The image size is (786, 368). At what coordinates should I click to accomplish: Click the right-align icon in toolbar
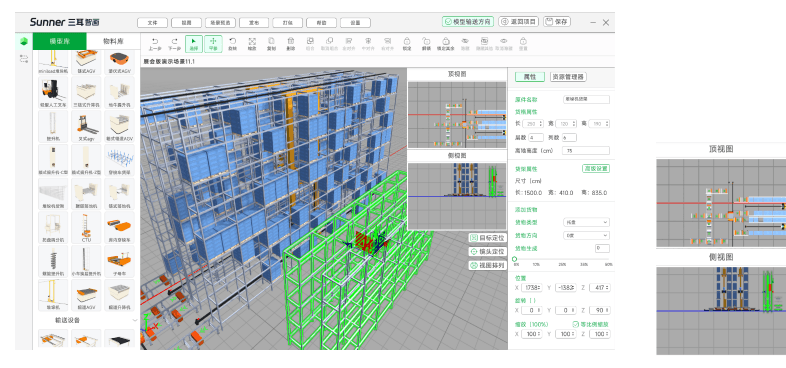click(387, 41)
